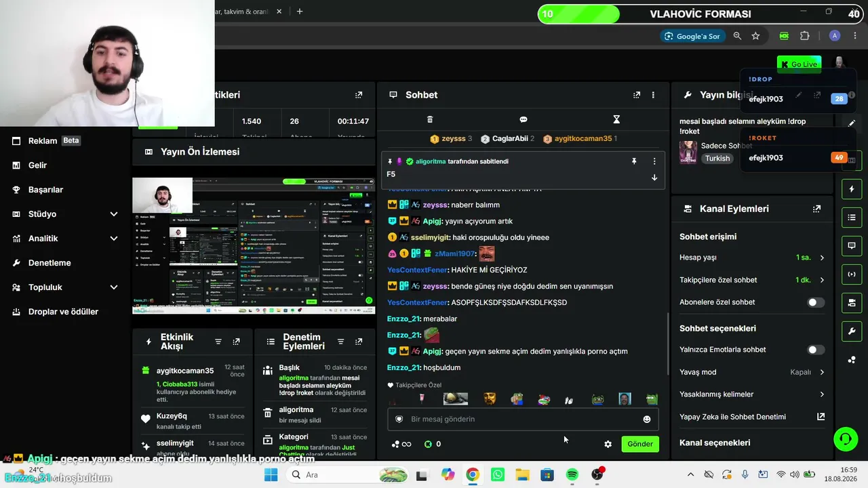
Task: Click the wrench icon in right rail
Action: pyautogui.click(x=852, y=331)
